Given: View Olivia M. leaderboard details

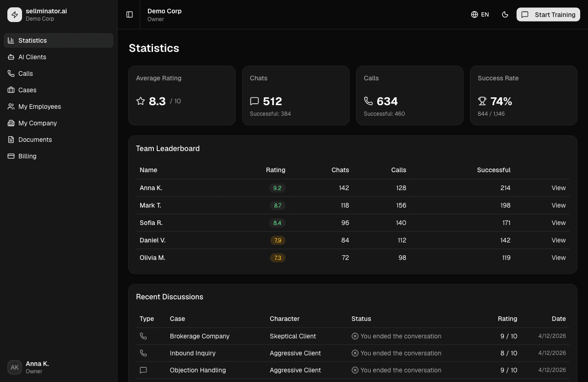Looking at the screenshot, I should [559, 258].
